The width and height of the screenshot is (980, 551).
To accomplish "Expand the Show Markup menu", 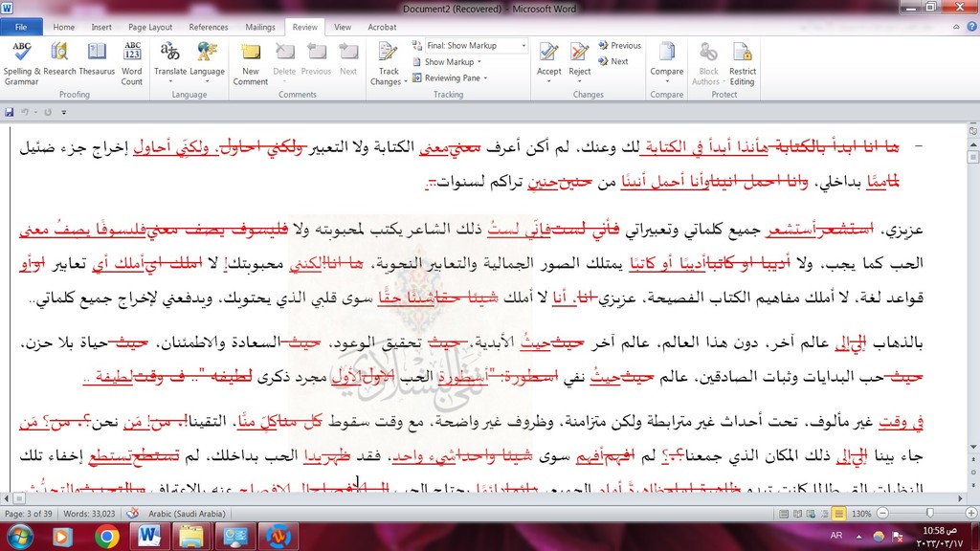I will tap(448, 62).
